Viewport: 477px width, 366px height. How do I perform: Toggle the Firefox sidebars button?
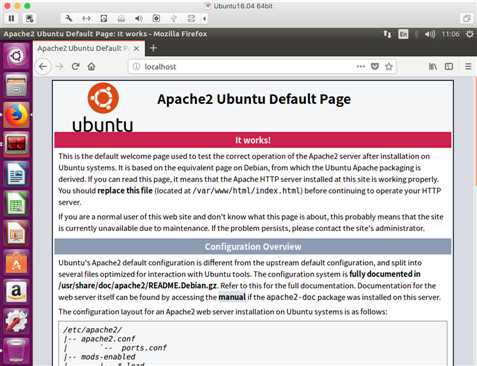coord(449,67)
